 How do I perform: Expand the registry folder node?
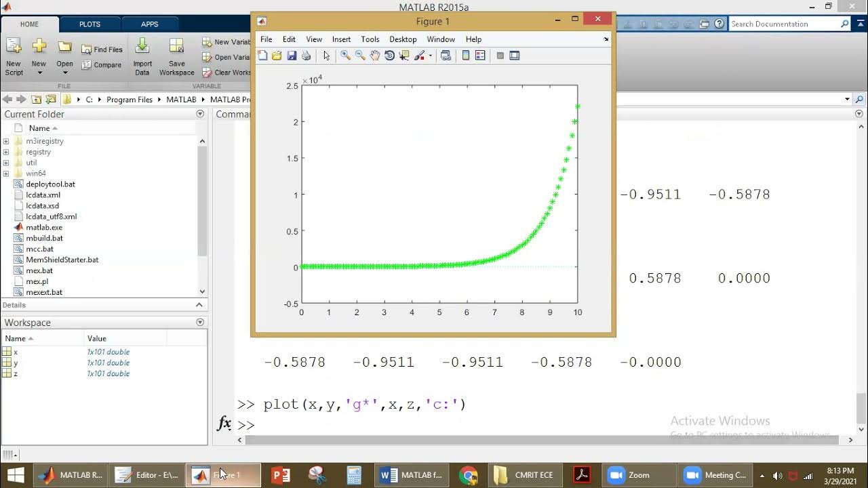[x=6, y=152]
